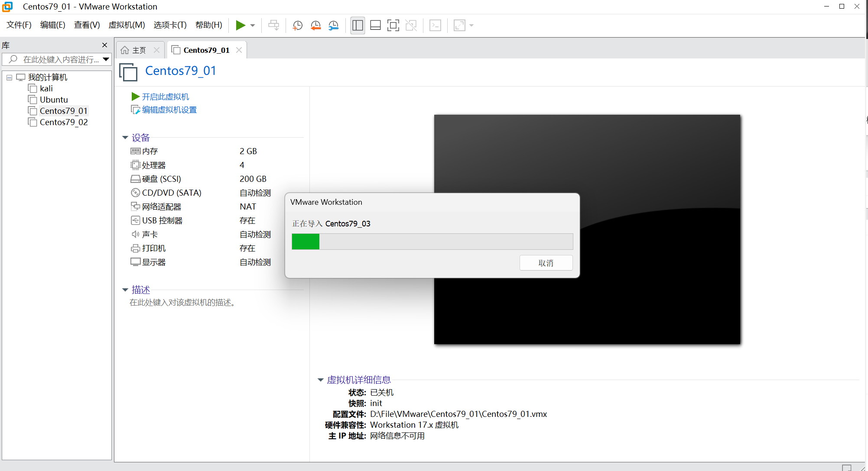Click the status bar corner icon
This screenshot has width=868, height=471.
coord(846,468)
